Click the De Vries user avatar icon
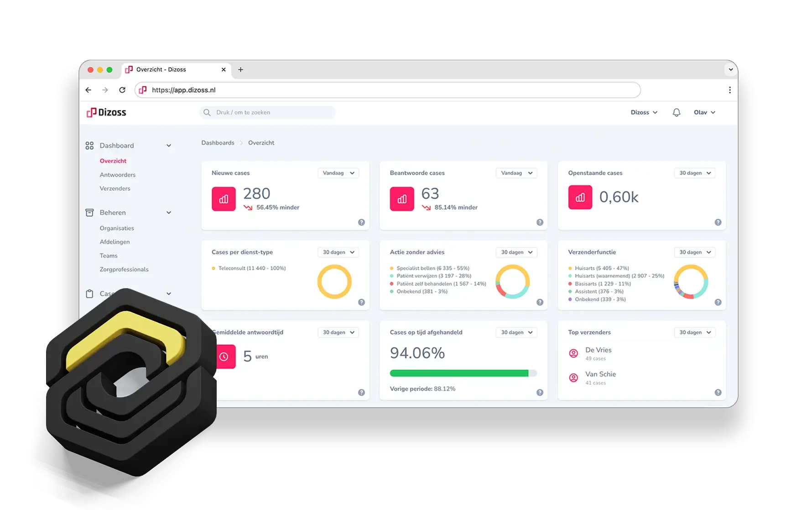This screenshot has height=510, width=812. [x=573, y=353]
